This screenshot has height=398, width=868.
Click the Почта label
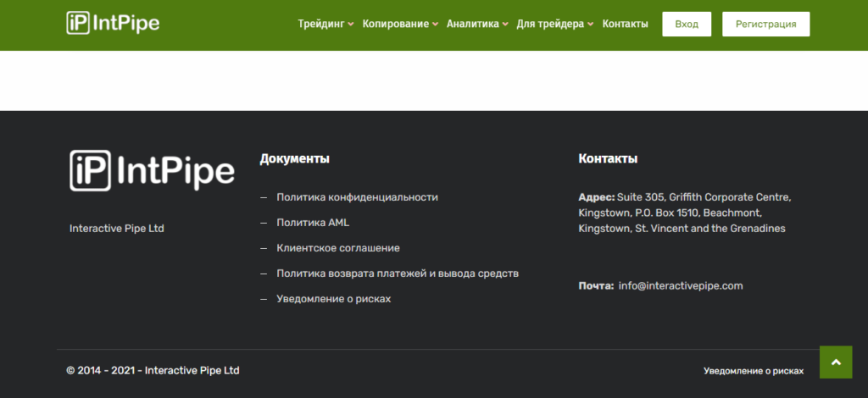(596, 285)
